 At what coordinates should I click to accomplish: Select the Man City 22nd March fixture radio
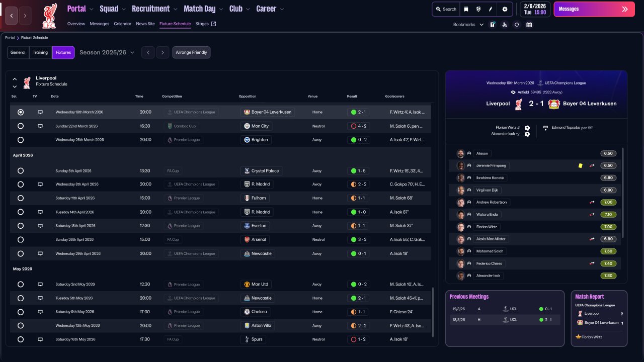(x=21, y=126)
